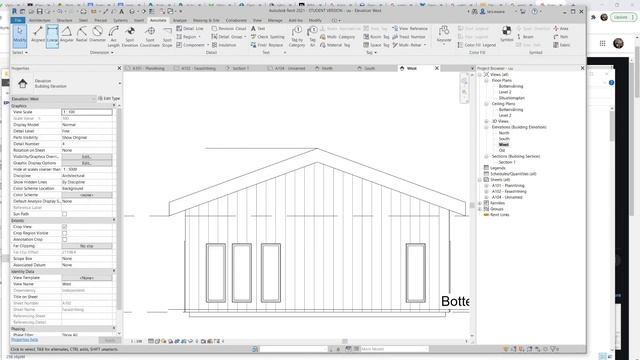Select the Insulation detail tool
The height and width of the screenshot is (360, 640).
pos(224,45)
